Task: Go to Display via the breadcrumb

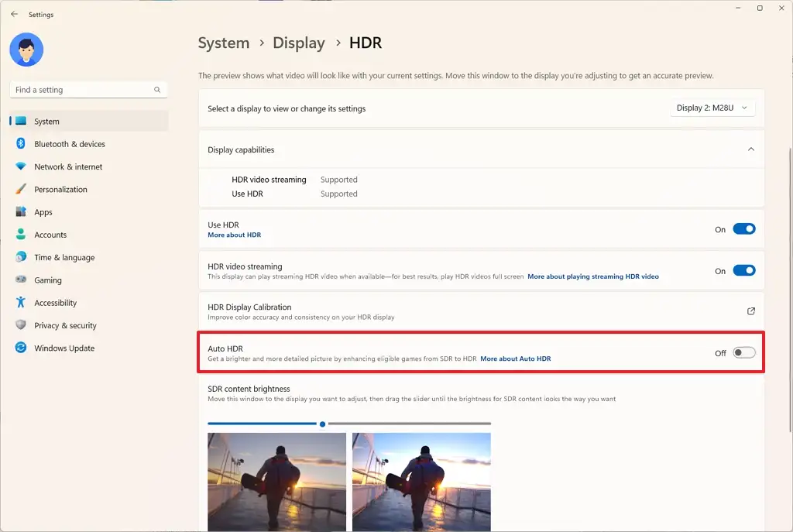Action: 299,43
